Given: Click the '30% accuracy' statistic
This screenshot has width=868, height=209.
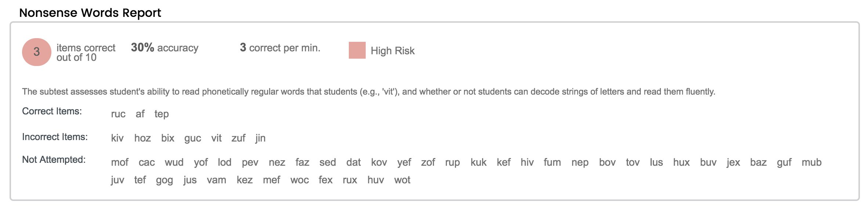Looking at the screenshot, I should point(164,48).
